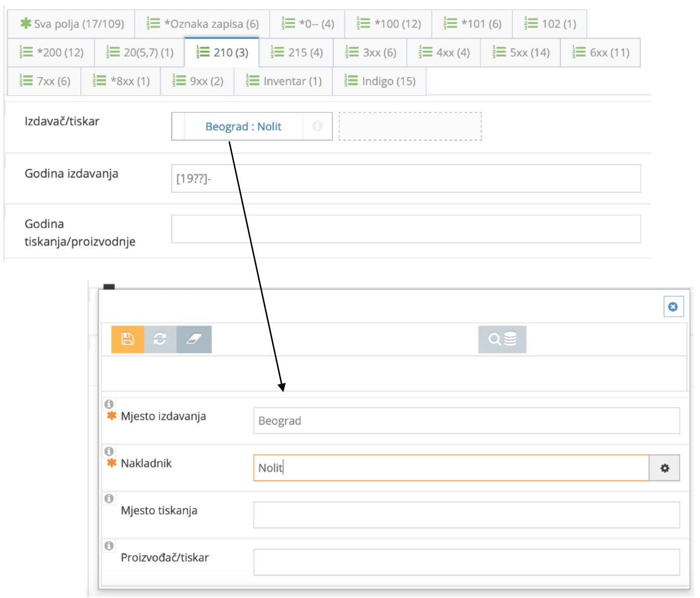Click the database search icon
This screenshot has width=700, height=598.
click(x=502, y=339)
